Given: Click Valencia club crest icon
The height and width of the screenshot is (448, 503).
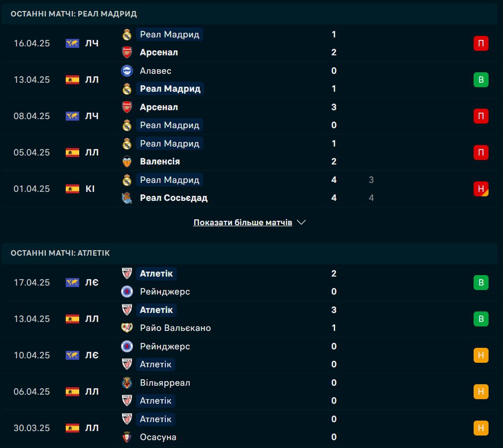Looking at the screenshot, I should [x=127, y=161].
